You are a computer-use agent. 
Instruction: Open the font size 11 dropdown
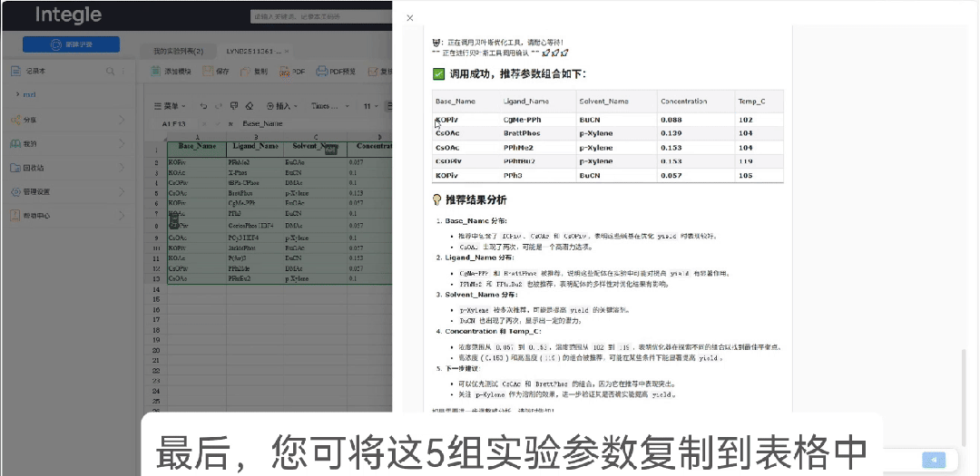tap(371, 106)
